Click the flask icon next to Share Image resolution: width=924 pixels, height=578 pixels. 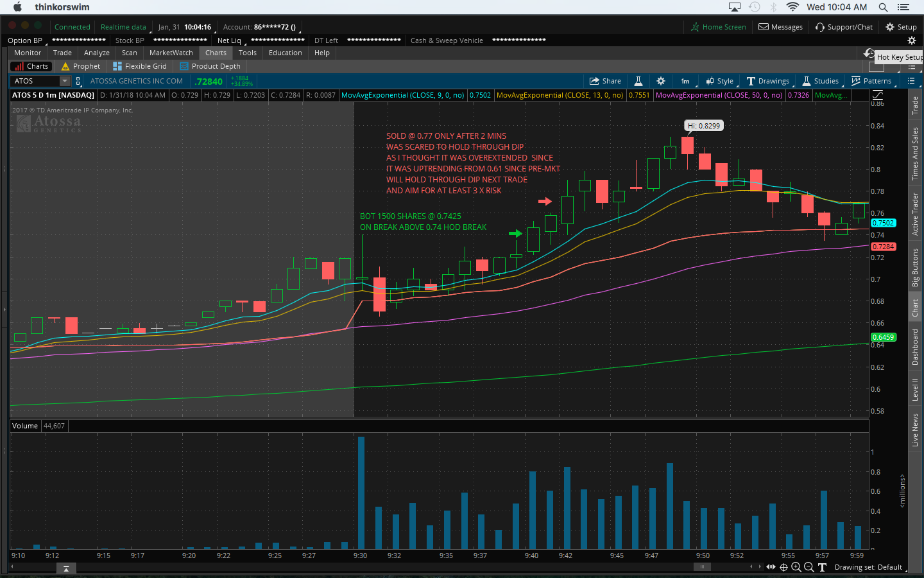pos(638,81)
